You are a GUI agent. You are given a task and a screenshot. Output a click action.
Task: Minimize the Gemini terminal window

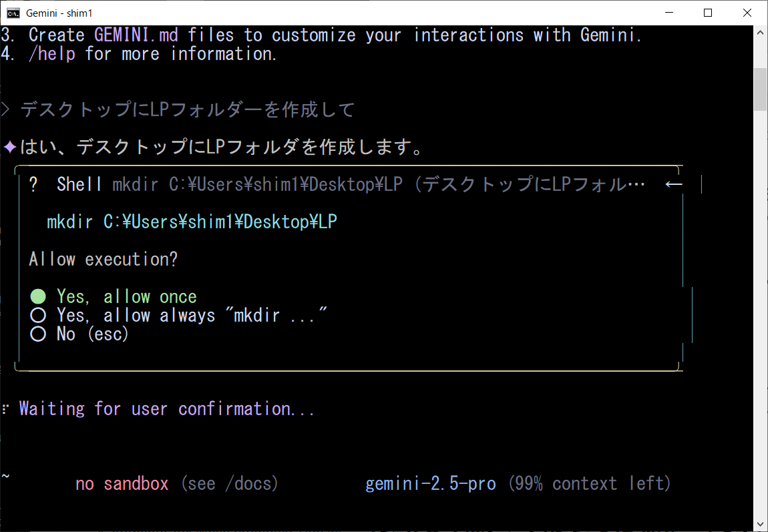[x=669, y=13]
